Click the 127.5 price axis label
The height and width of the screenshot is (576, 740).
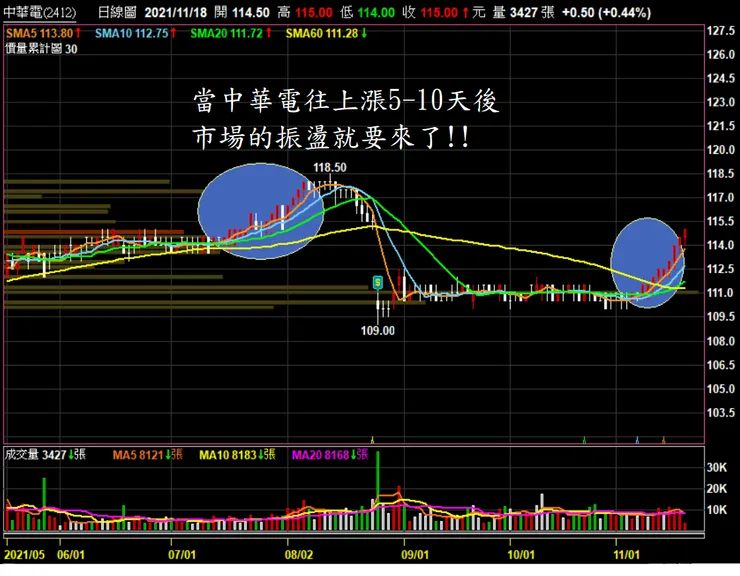click(721, 31)
